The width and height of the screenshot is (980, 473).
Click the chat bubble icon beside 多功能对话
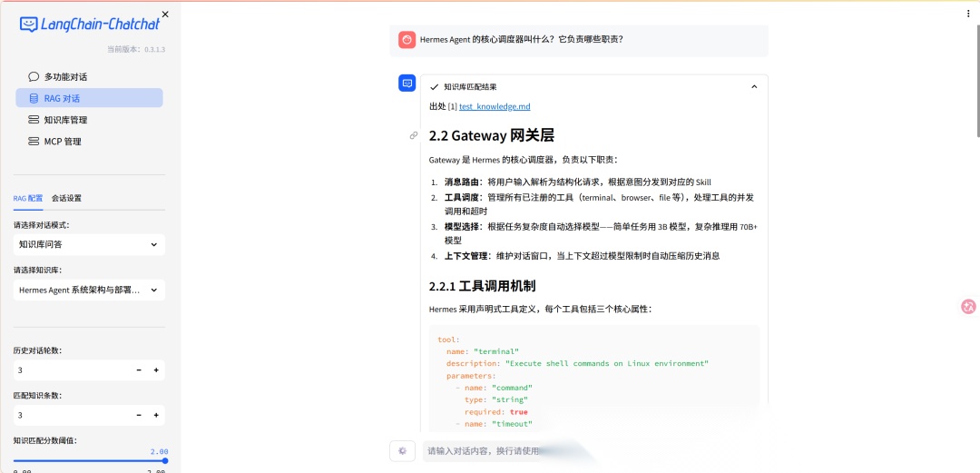(34, 77)
